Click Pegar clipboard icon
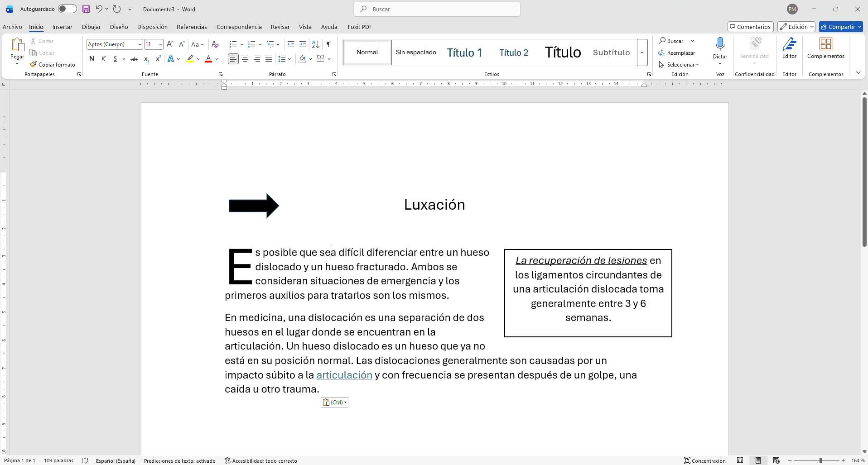The image size is (868, 465). [x=17, y=45]
